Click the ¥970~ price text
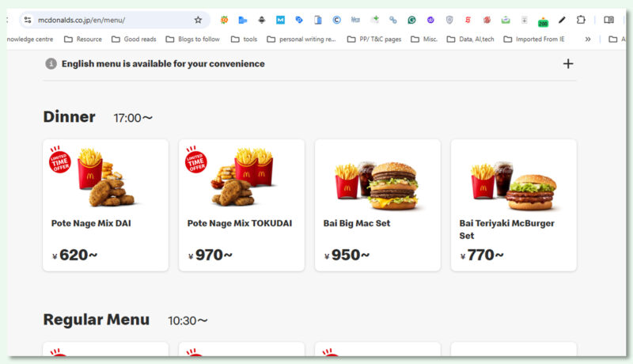The image size is (633, 364). coord(210,255)
